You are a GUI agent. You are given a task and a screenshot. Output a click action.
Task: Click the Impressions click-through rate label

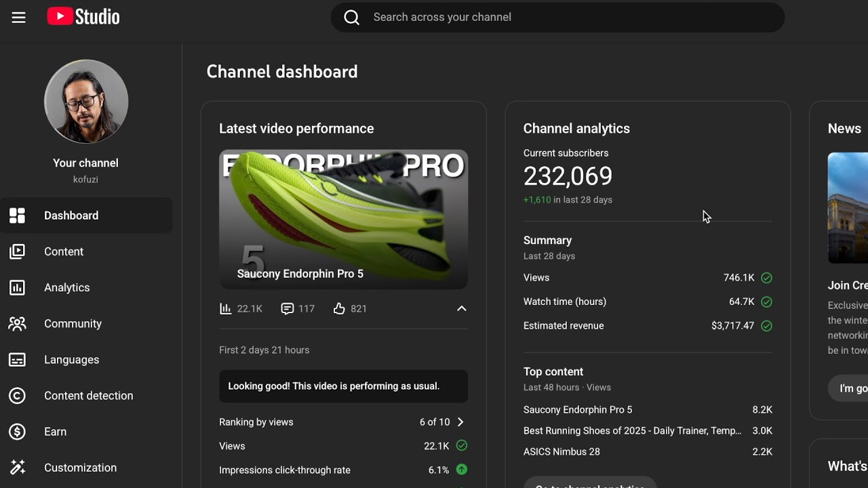[285, 470]
